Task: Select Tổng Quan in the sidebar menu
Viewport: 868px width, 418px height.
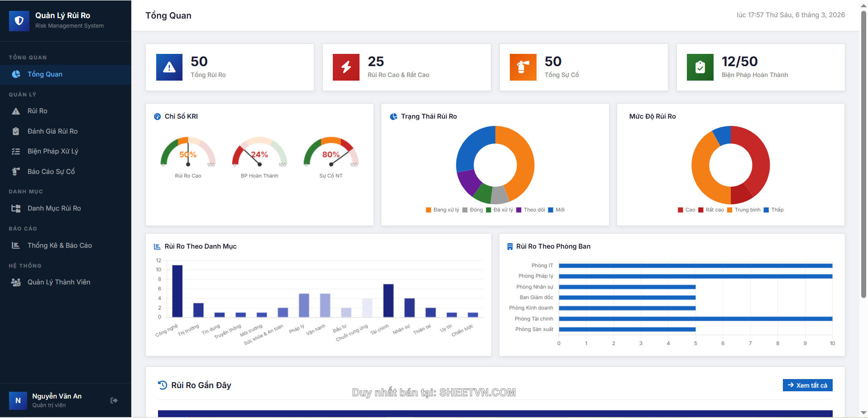Action: 45,74
